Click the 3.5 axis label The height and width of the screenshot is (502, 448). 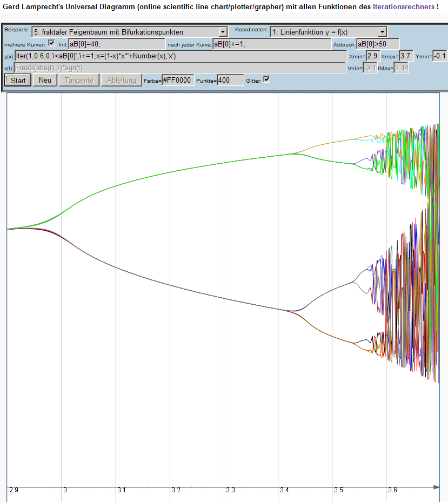pyautogui.click(x=338, y=490)
